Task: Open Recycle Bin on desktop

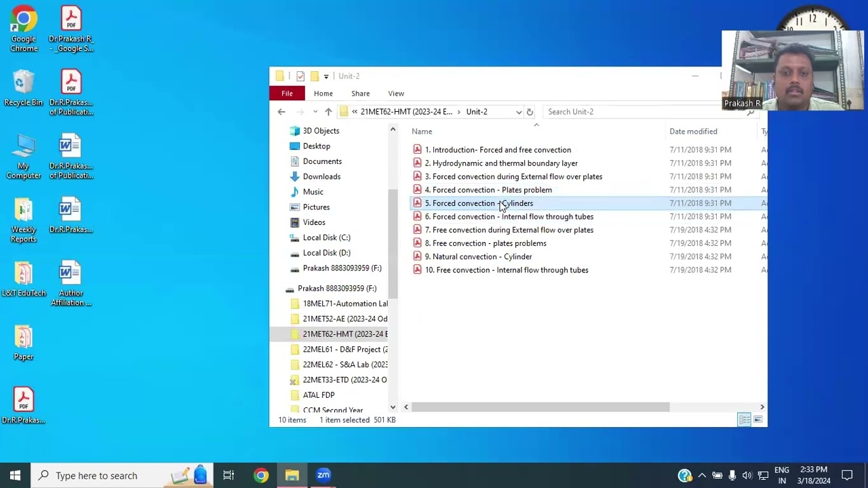Action: [24, 87]
